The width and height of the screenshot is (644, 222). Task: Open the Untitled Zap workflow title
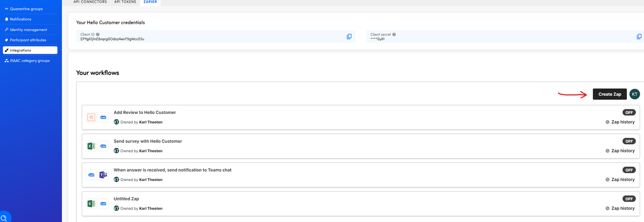tap(126, 199)
